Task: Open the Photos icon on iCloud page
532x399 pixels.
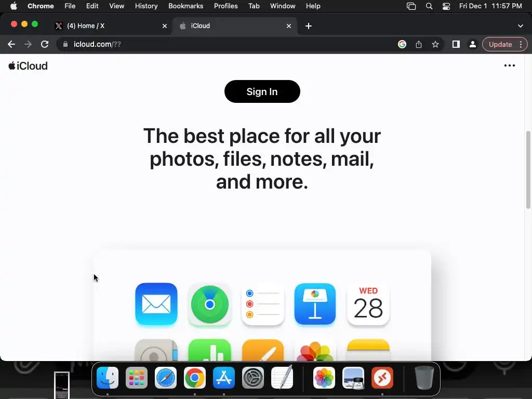Action: (x=315, y=350)
